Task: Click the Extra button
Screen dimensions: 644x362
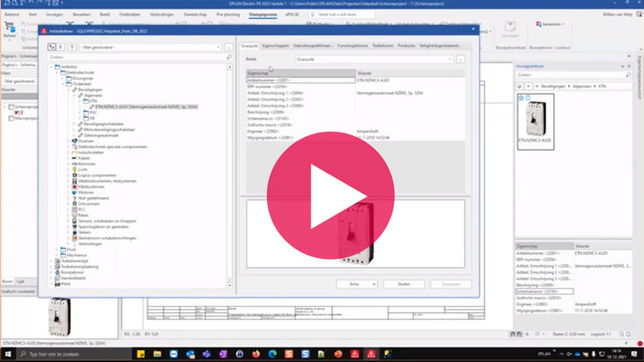Action: pos(357,284)
